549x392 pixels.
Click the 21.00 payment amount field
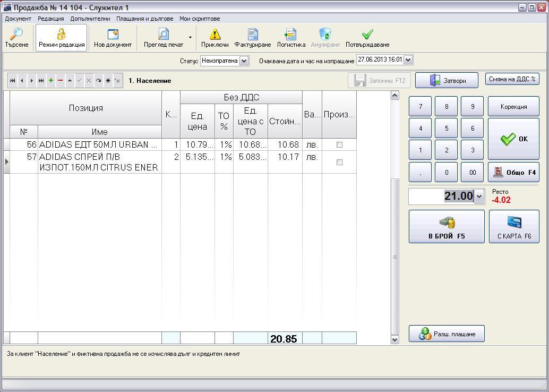click(442, 196)
